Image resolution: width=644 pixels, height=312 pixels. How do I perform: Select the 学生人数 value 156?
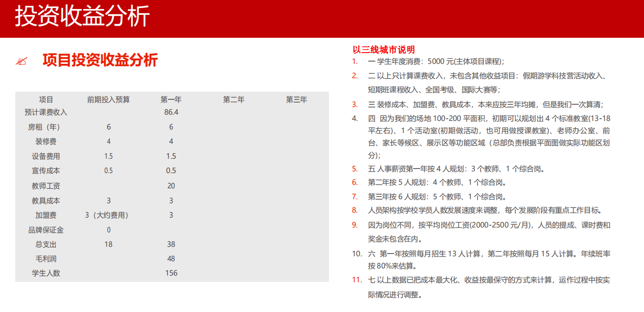coord(171,273)
